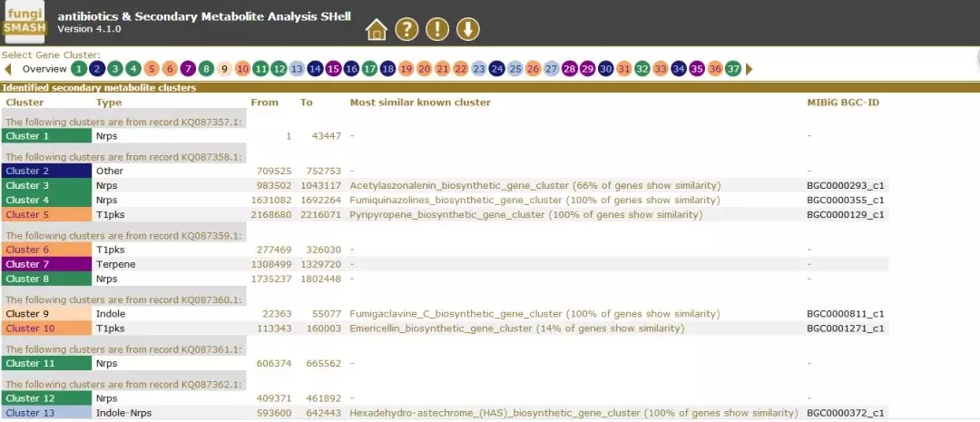
Task: Open the Overview tab
Action: pos(44,69)
